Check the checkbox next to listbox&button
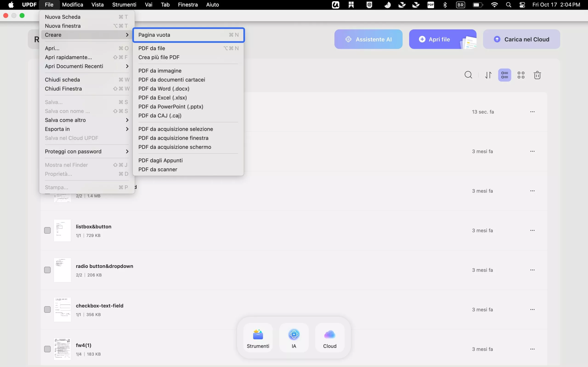This screenshot has height=367, width=588. pos(47,230)
